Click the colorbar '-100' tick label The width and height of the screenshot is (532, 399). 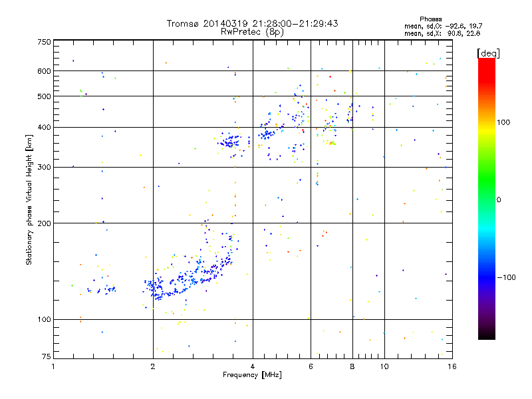(506, 277)
